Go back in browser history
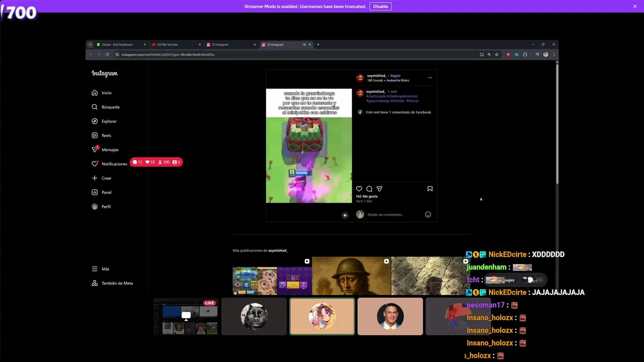The width and height of the screenshot is (644, 362). [91, 54]
